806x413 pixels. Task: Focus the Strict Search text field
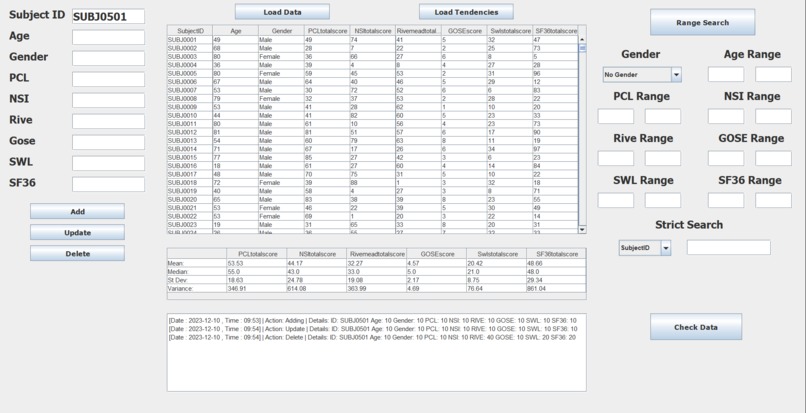(x=729, y=247)
